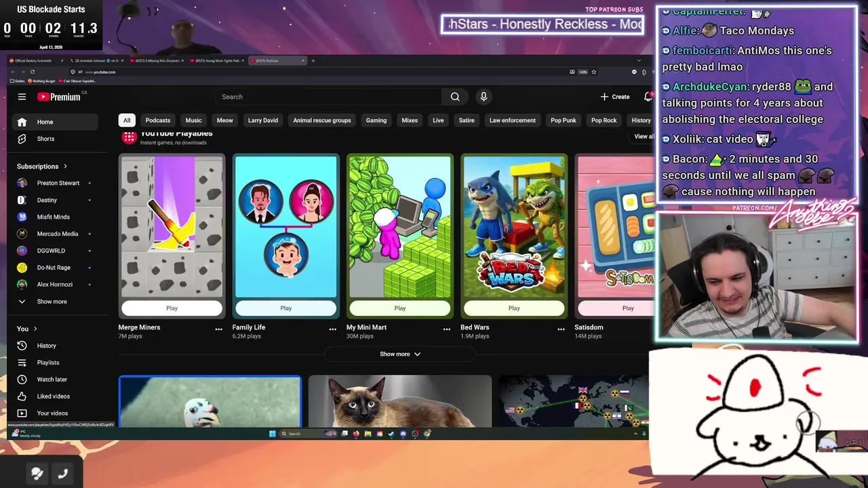
Task: Open Windows Start menu
Action: coord(272,434)
